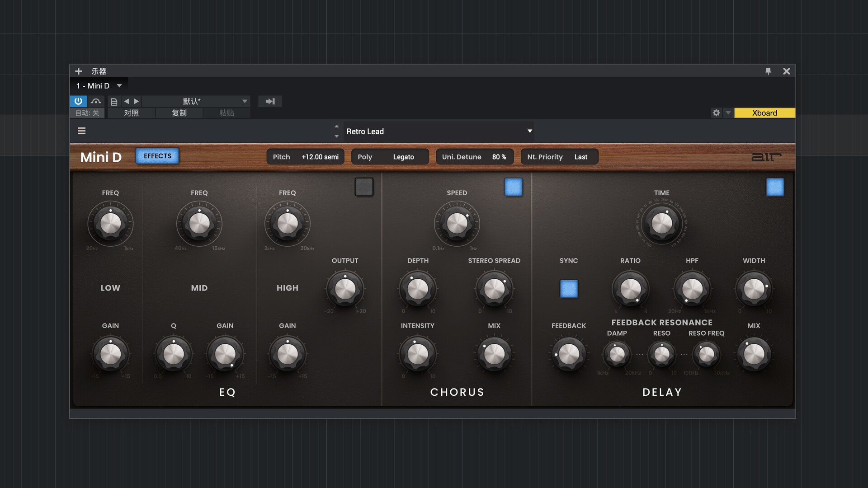Load previous preset with left arrow
Screen dimensions: 868x488
[127, 101]
